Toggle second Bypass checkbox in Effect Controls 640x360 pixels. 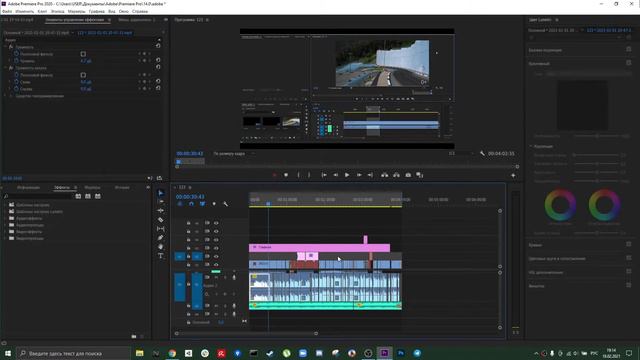(x=83, y=75)
